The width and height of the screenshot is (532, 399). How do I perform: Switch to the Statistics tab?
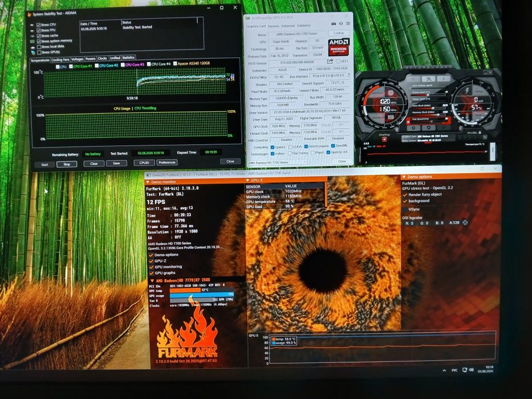(128, 58)
